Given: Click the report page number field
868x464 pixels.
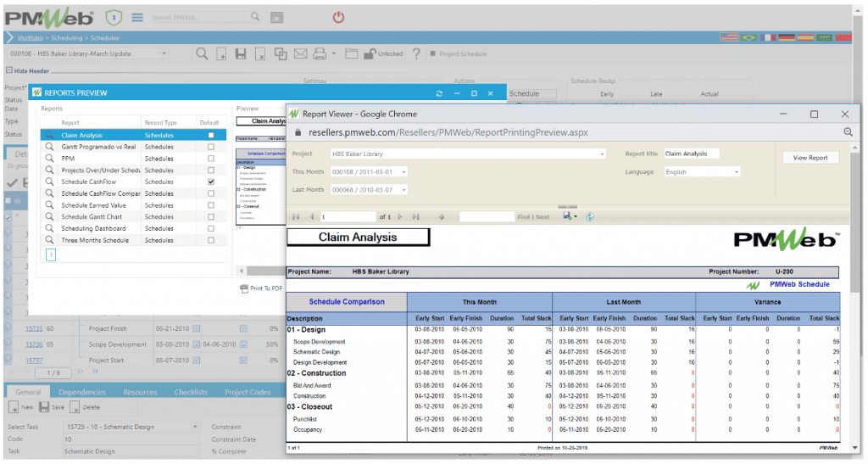Looking at the screenshot, I should 348,216.
